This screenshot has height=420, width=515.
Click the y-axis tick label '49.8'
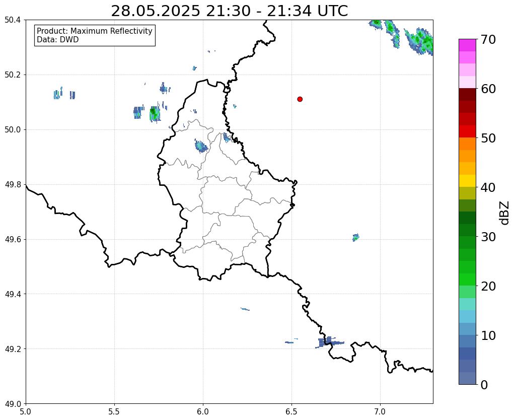[x=13, y=185]
